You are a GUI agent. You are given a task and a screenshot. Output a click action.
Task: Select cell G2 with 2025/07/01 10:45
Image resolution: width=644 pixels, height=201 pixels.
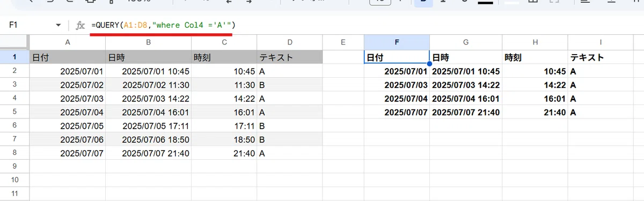(x=466, y=71)
